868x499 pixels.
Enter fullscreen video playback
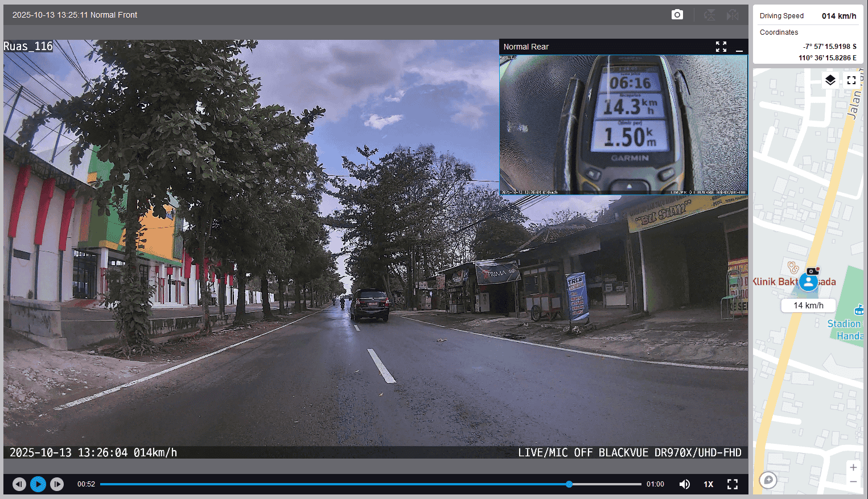coord(733,484)
